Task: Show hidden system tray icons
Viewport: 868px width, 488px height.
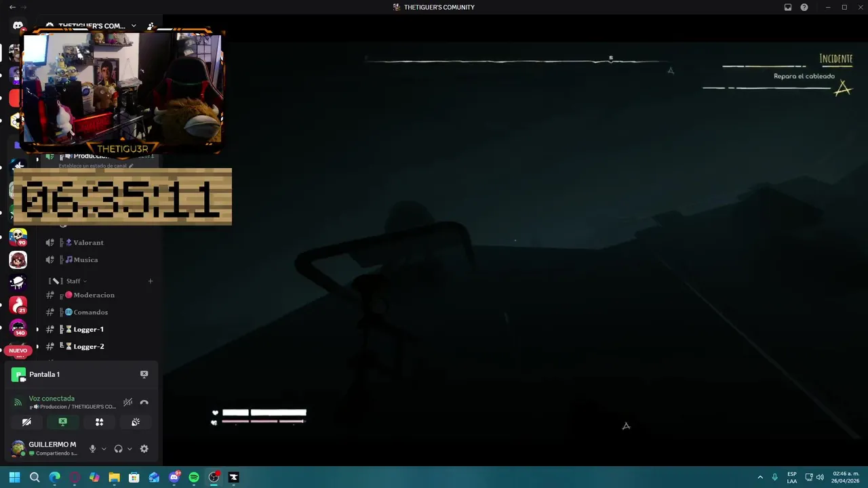Action: pos(760,477)
